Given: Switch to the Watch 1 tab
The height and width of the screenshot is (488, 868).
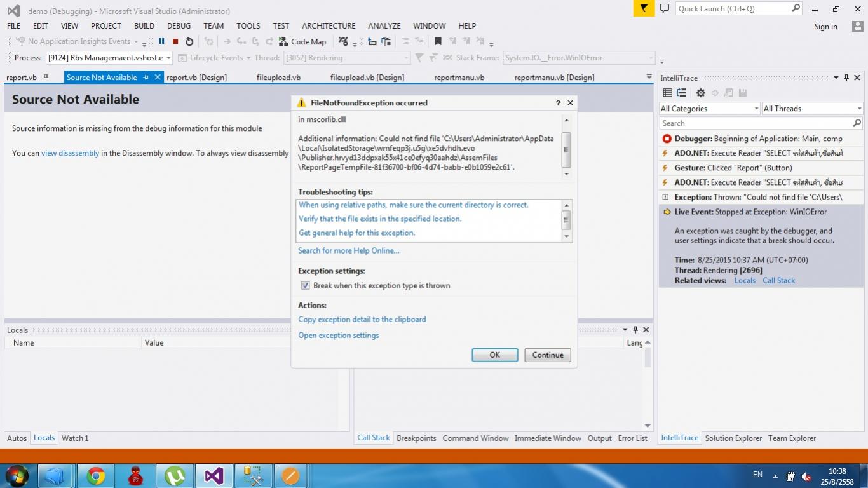Looking at the screenshot, I should pos(74,438).
